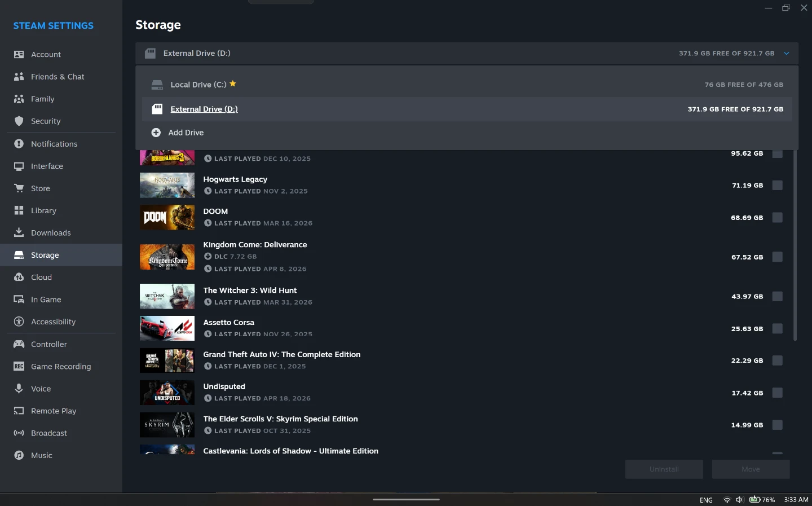
Task: Collapse the drive selector chevron
Action: [787, 54]
